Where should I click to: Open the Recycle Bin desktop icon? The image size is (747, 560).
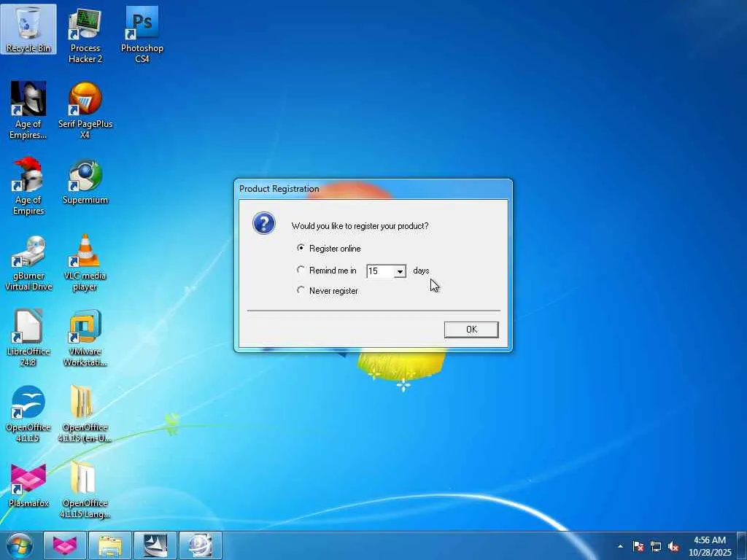coord(28,29)
